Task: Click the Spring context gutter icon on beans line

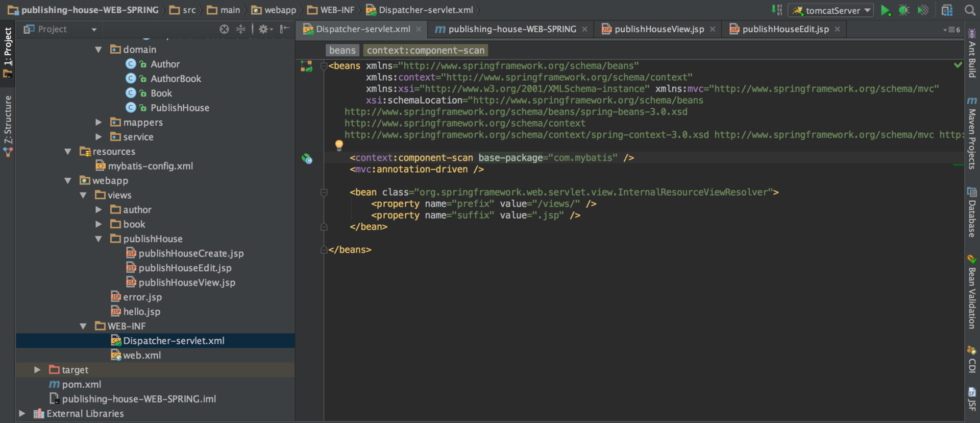Action: coord(306,66)
